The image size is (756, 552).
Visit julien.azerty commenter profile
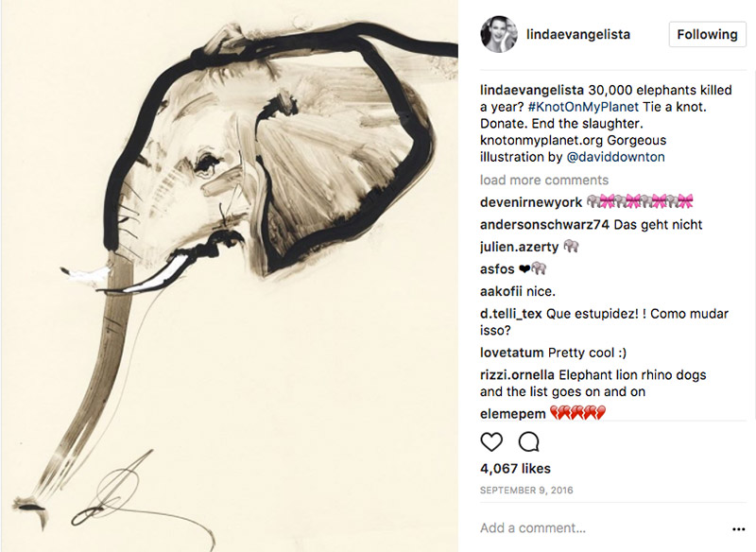519,247
